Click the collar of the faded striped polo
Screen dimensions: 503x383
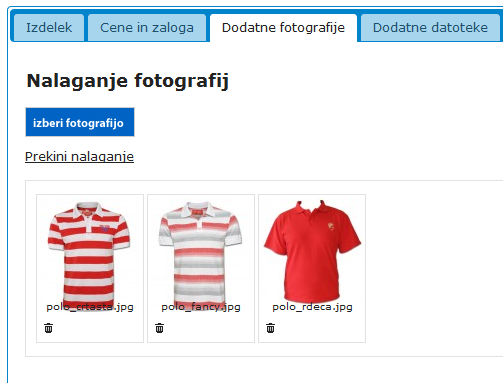click(x=200, y=211)
